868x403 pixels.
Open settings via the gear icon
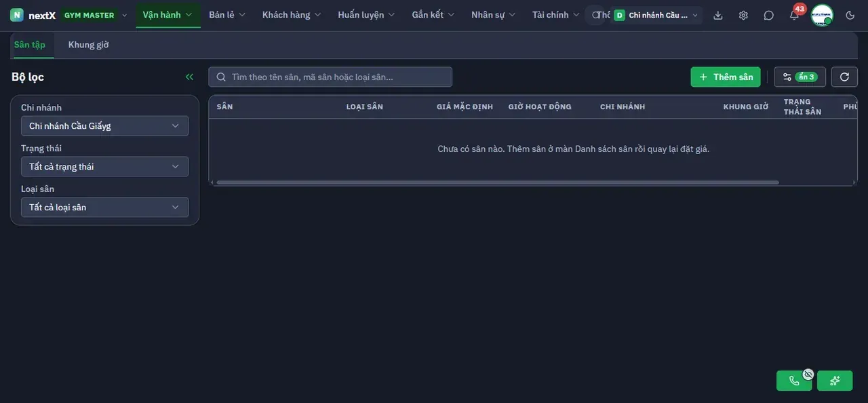click(743, 15)
